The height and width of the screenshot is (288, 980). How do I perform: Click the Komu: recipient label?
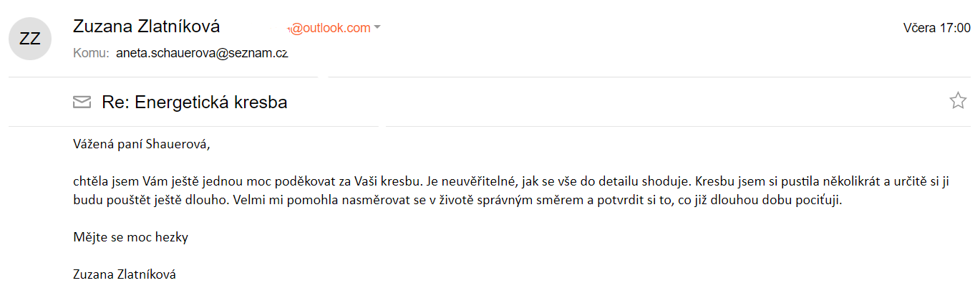[91, 53]
